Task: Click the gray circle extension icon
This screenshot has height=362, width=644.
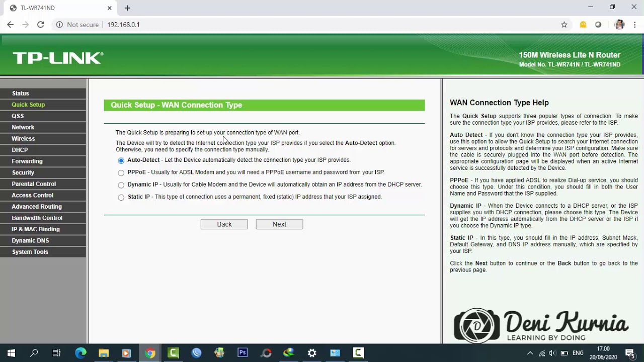Action: [x=598, y=25]
